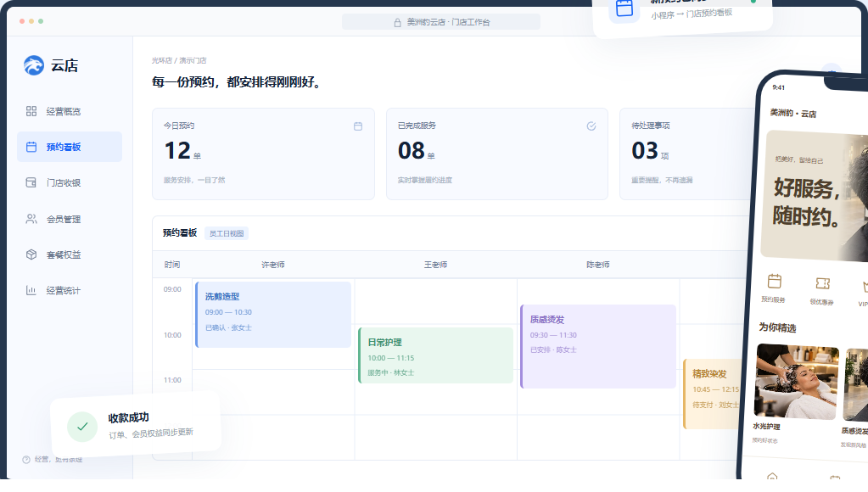
Task: Click the 云店 jaguar logo icon
Action: click(34, 65)
